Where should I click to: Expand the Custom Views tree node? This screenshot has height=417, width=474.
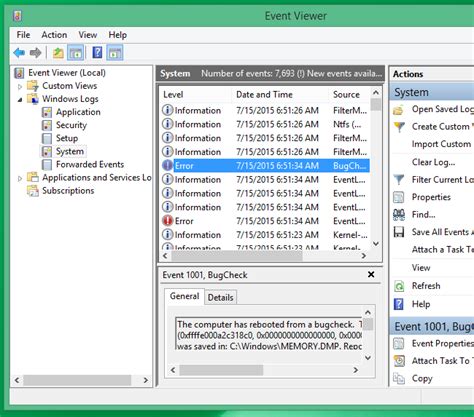click(x=20, y=86)
